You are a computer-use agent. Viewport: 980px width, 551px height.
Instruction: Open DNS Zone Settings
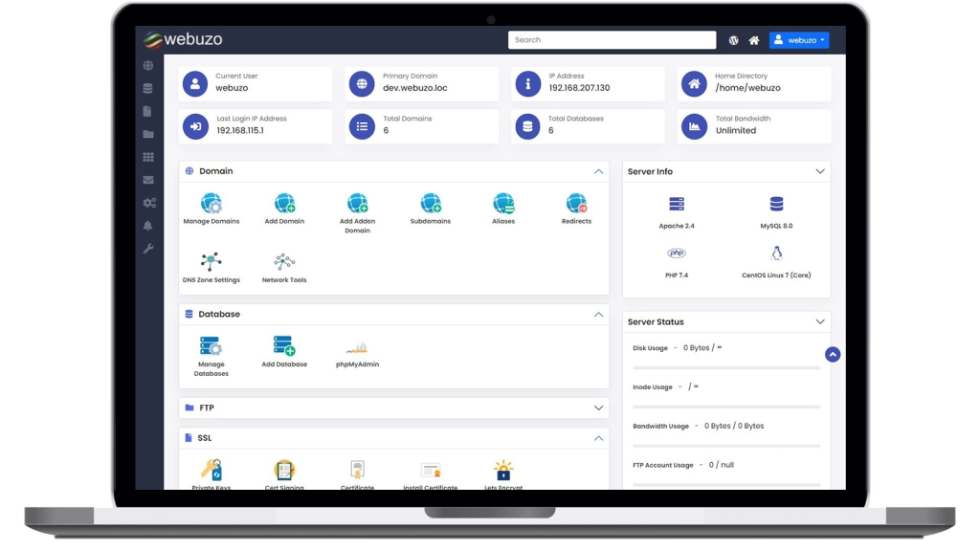click(x=212, y=260)
